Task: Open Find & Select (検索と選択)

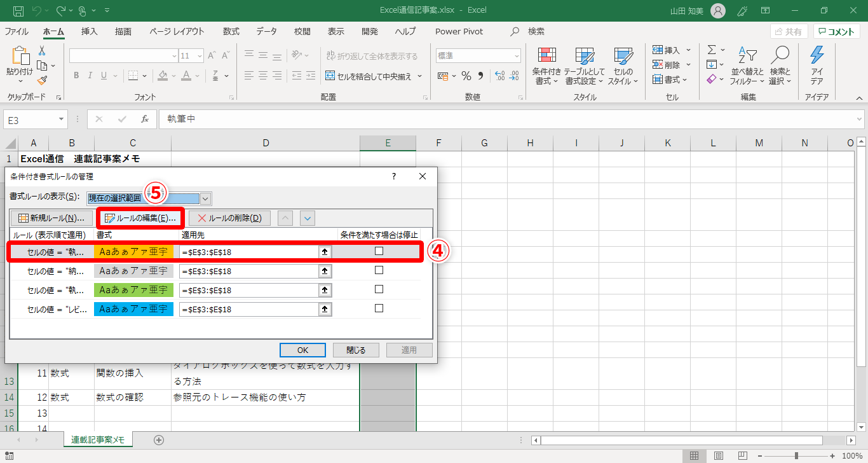Action: tap(780, 66)
